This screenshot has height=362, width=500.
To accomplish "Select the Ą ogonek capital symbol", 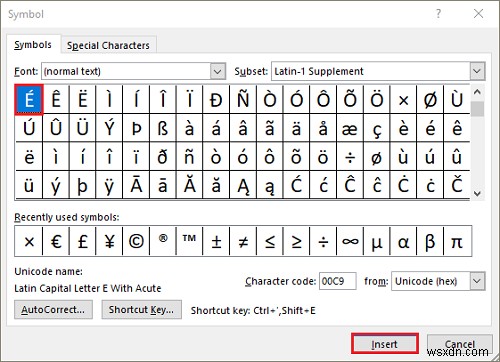I will (243, 185).
